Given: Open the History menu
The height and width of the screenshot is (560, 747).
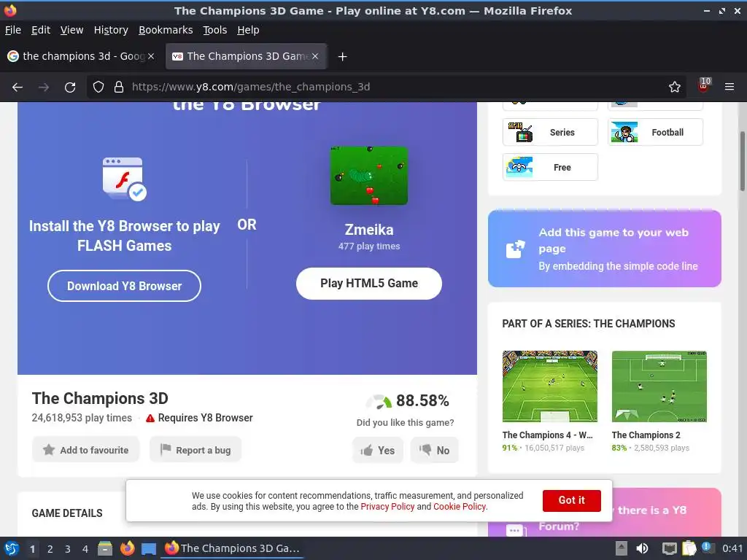Looking at the screenshot, I should tap(111, 30).
